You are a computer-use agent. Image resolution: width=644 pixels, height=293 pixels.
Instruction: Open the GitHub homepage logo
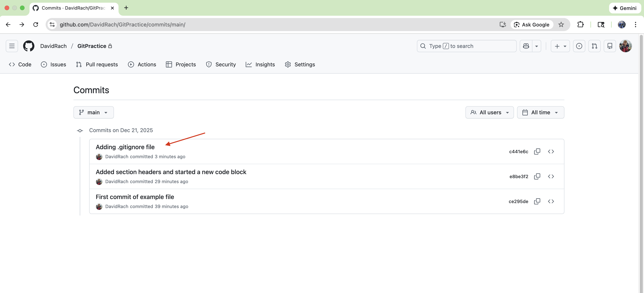point(29,46)
